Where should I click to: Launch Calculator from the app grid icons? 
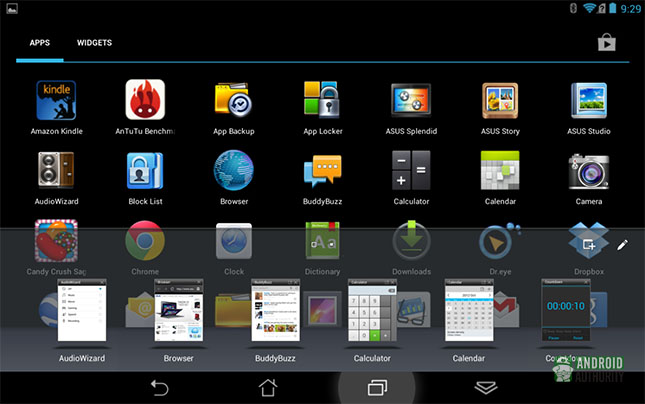coord(411,170)
